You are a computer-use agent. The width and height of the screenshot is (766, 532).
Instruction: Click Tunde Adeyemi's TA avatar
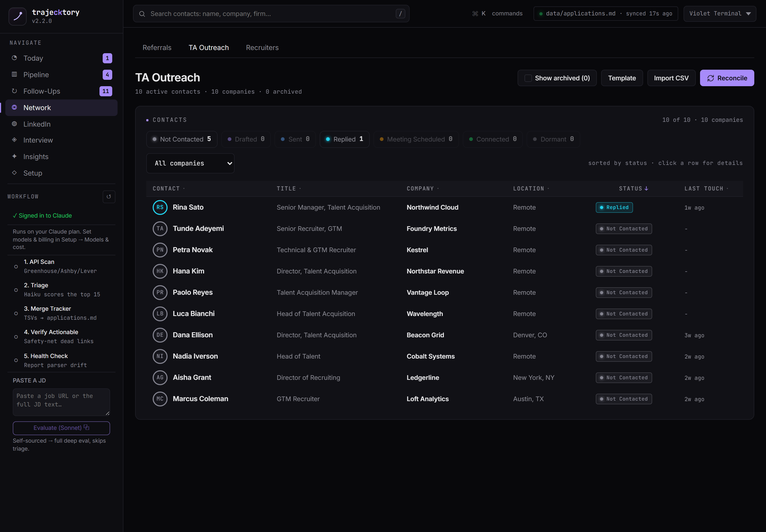click(x=160, y=229)
